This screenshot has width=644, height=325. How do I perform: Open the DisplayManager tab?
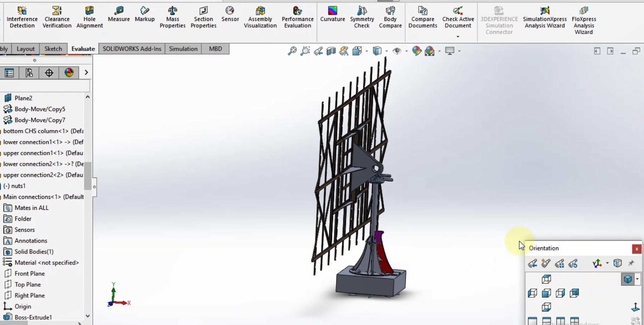pos(69,73)
